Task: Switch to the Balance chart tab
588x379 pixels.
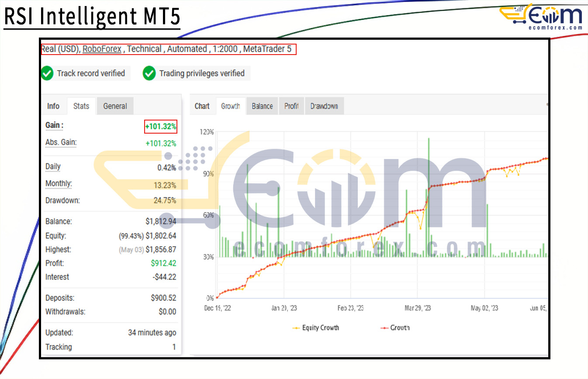Action: coord(262,106)
